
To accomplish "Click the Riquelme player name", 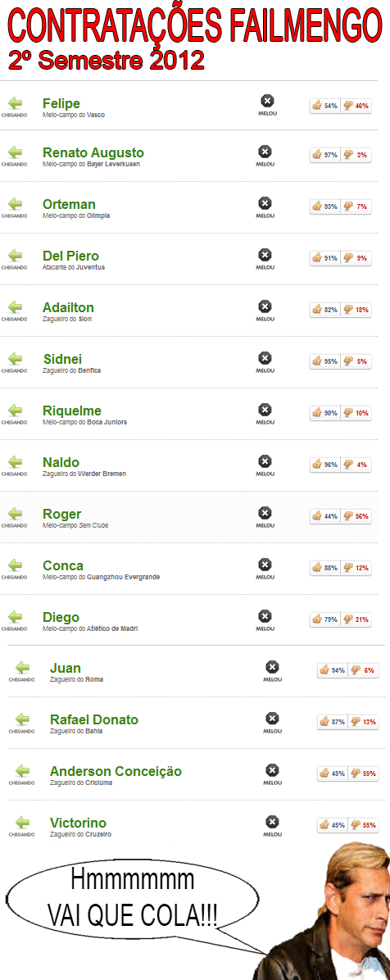I will tap(72, 411).
